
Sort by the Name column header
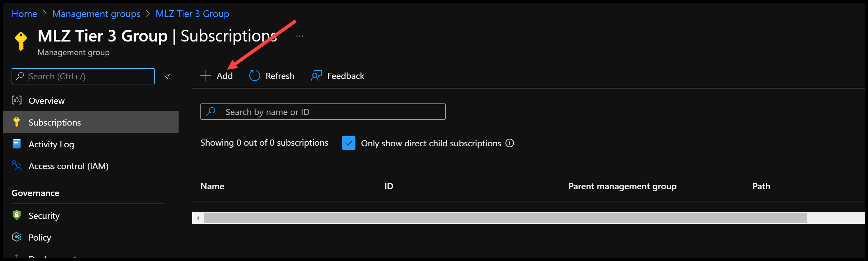(212, 186)
